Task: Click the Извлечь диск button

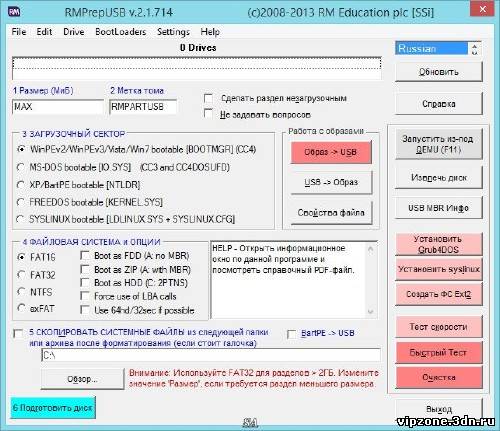Action: coord(439,178)
